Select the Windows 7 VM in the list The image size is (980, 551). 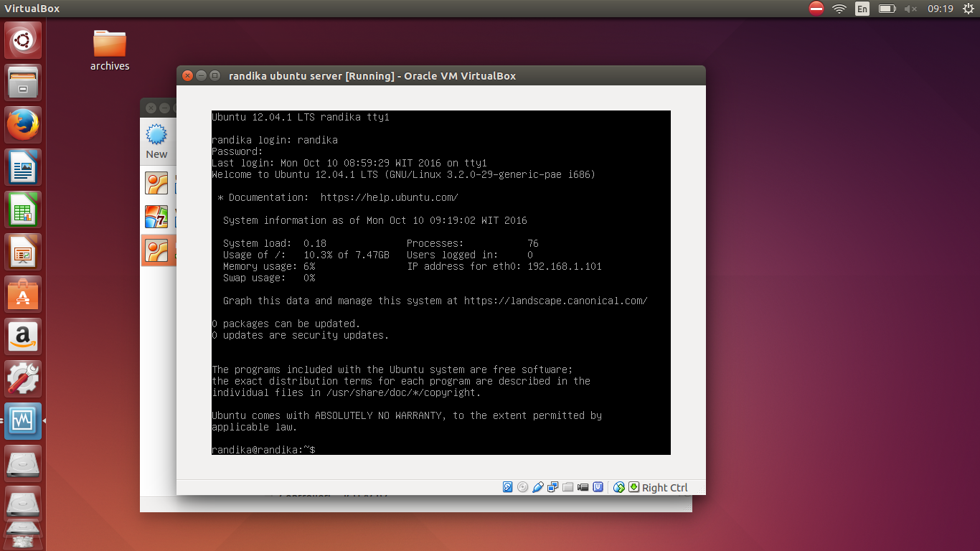[x=156, y=215]
